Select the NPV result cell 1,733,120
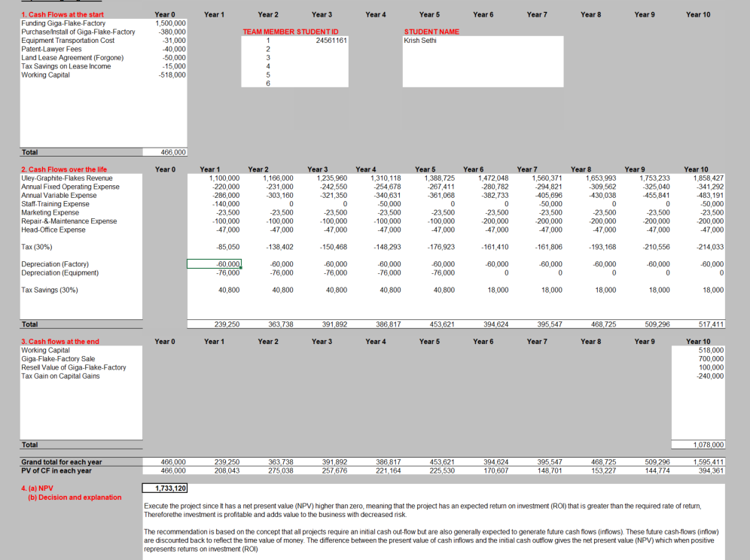Screen dimensions: 750x560 tap(165, 488)
